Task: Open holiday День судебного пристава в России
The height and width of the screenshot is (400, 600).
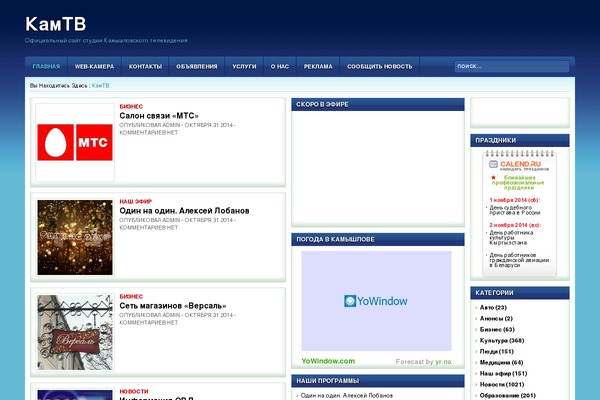Action: point(515,210)
